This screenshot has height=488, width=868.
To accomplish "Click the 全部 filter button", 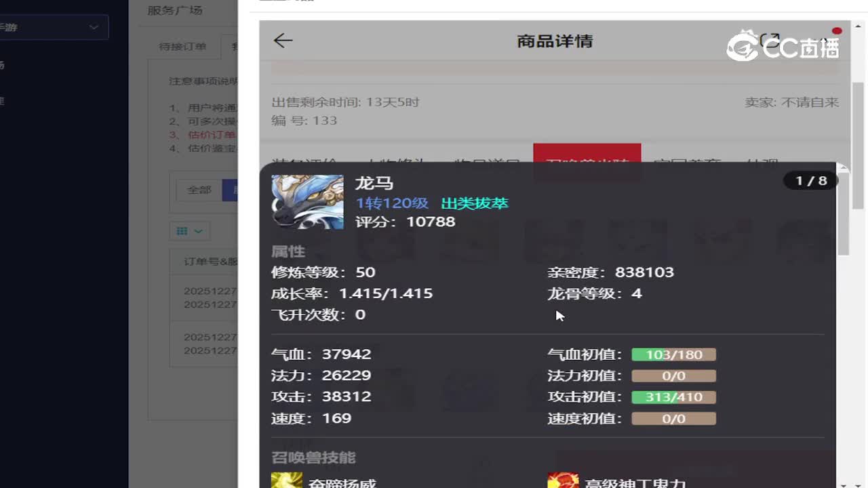I will (199, 190).
